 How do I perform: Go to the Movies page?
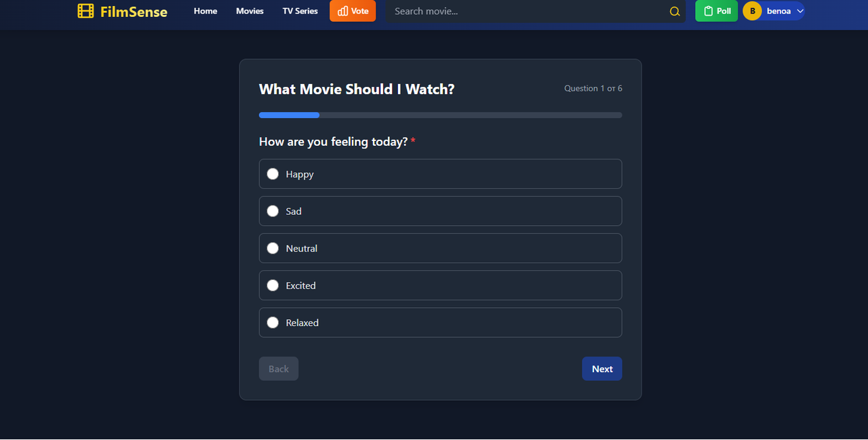250,12
